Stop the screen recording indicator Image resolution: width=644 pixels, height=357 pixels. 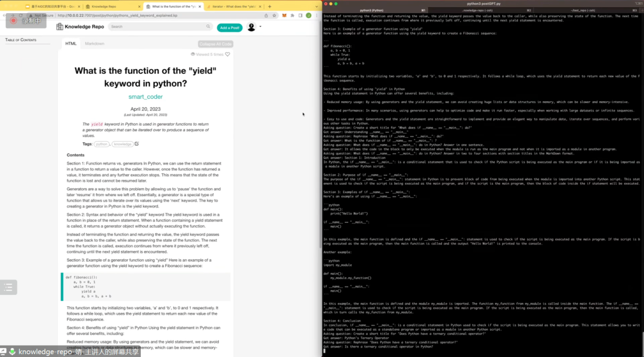coord(13,20)
